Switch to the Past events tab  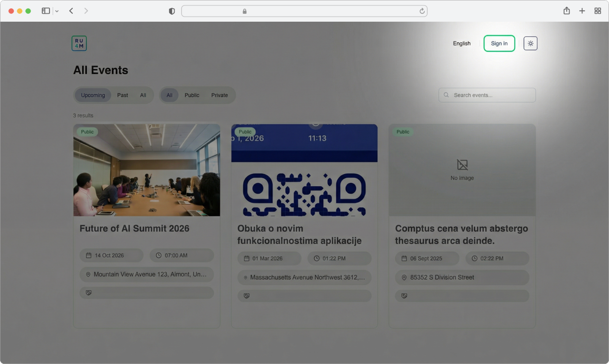coord(122,95)
